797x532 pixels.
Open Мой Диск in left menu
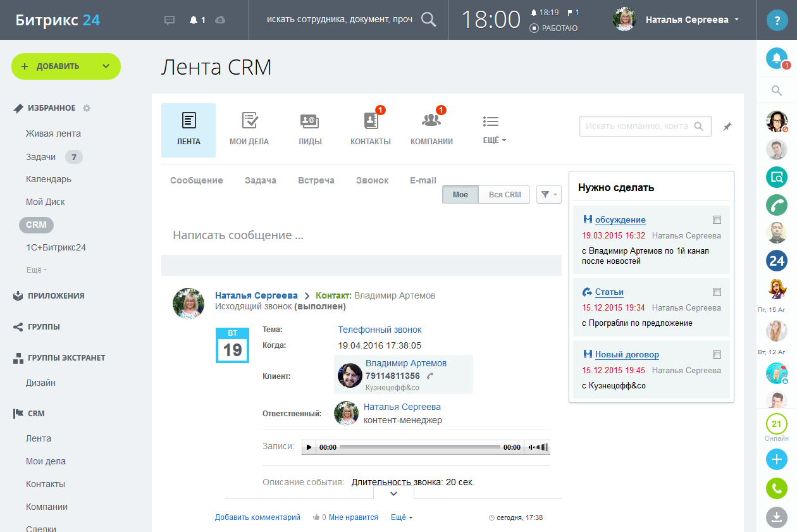click(x=46, y=202)
